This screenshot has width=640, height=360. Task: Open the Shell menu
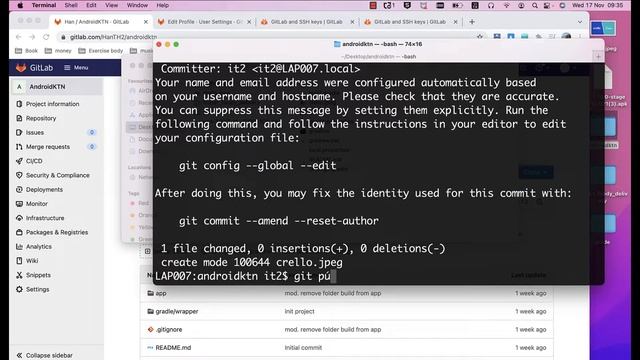(71, 5)
